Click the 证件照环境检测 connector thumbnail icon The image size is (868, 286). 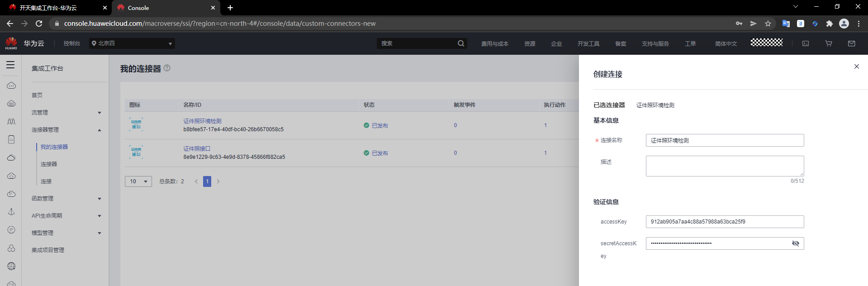pyautogui.click(x=136, y=124)
